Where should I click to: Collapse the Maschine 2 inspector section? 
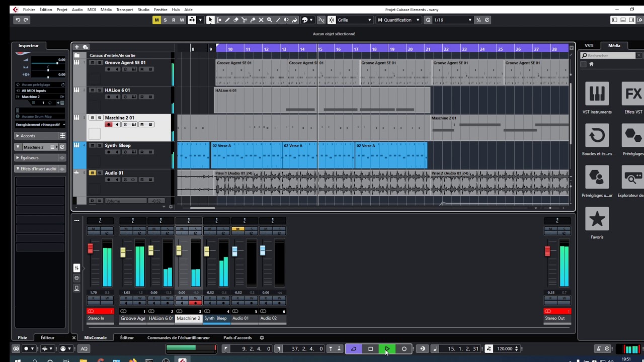[18, 147]
